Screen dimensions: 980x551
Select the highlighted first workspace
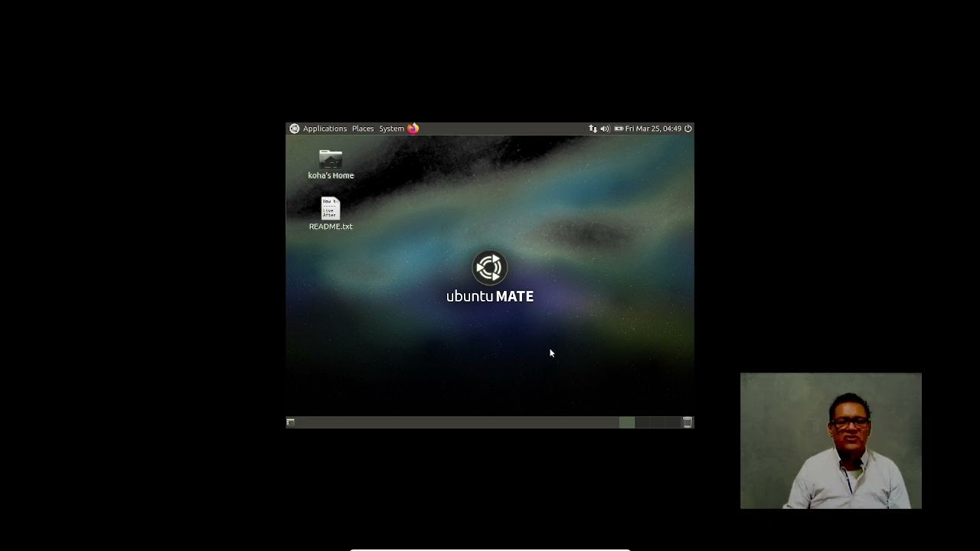pyautogui.click(x=626, y=422)
